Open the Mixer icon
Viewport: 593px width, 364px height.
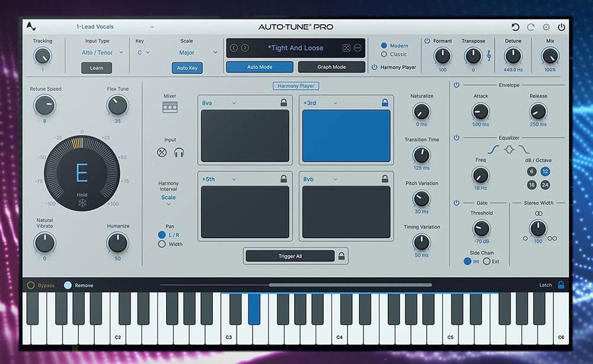pyautogui.click(x=170, y=107)
